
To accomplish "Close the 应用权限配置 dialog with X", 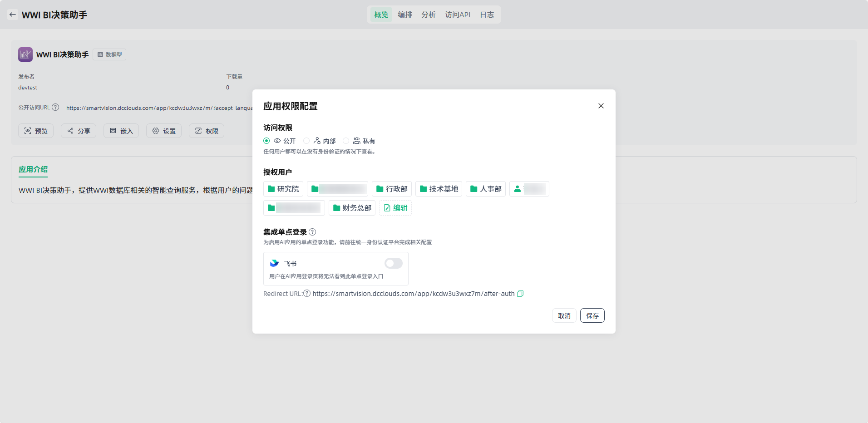I will [601, 106].
